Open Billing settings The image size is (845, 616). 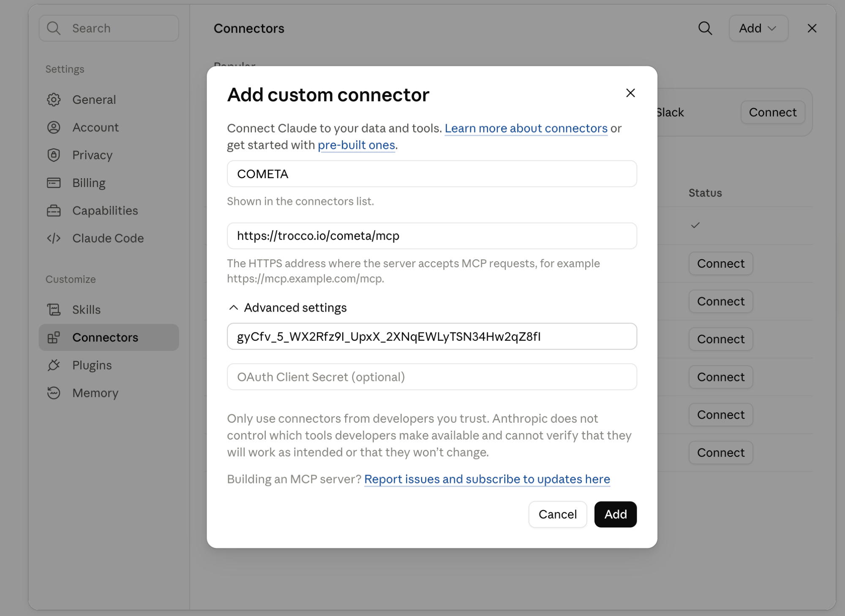tap(109, 183)
